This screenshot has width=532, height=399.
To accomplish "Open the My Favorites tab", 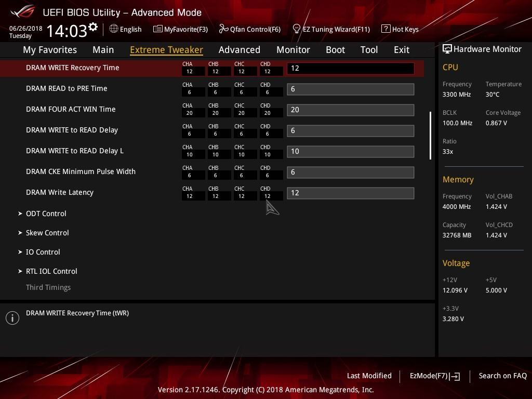I will coord(50,50).
